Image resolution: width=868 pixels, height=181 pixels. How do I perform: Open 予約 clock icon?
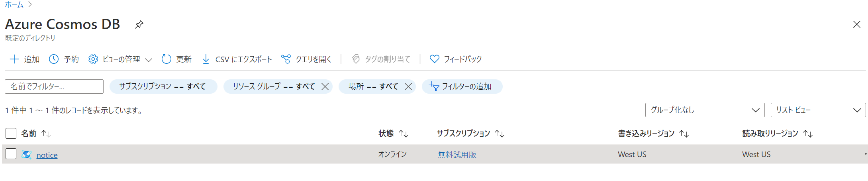pyautogui.click(x=54, y=59)
